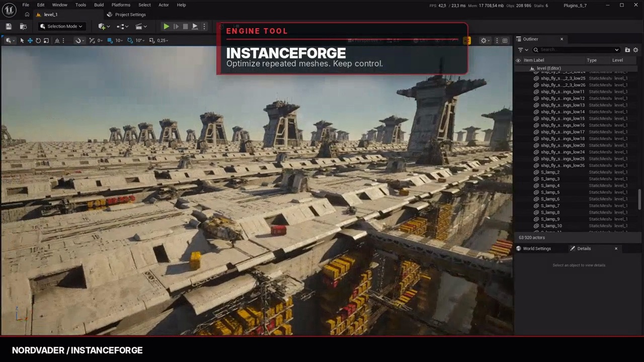Save the current level with the floppy icon
This screenshot has height=362, width=644.
tap(9, 27)
